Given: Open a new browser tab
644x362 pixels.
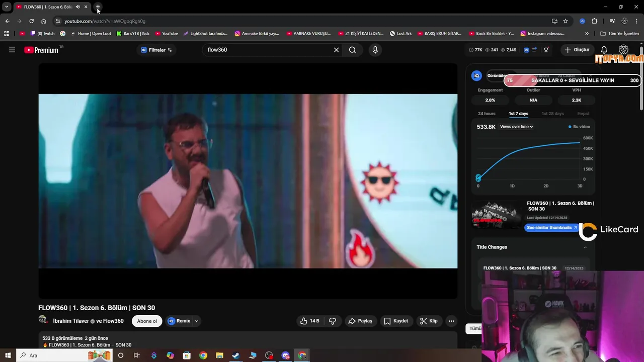Looking at the screenshot, I should point(98,7).
